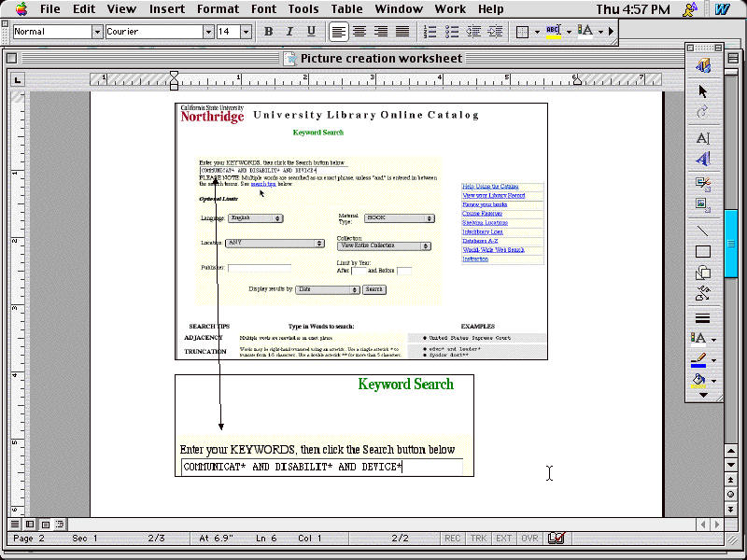
Task: Apply the blue Line Color swatch
Action: [698, 360]
